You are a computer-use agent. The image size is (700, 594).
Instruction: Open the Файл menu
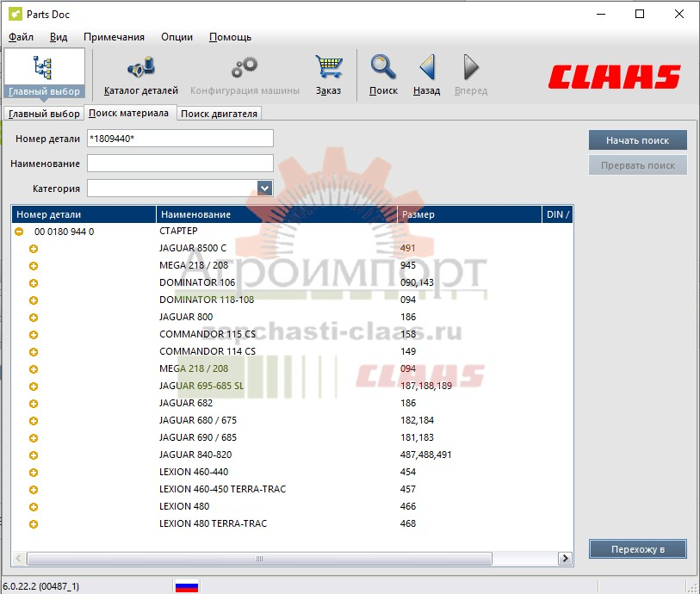21,37
